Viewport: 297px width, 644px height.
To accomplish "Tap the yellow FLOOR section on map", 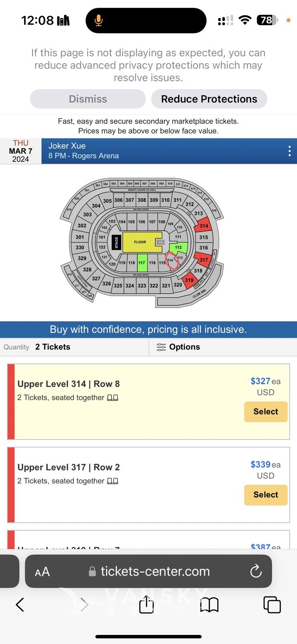I will 140,242.
